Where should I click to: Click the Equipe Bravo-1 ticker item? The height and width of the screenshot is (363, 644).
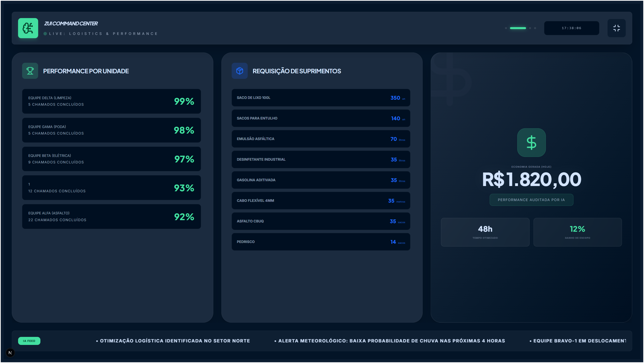click(x=577, y=341)
